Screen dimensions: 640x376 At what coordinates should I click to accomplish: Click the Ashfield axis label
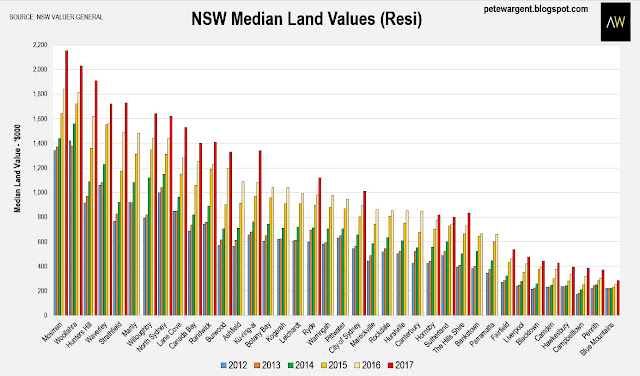233,331
